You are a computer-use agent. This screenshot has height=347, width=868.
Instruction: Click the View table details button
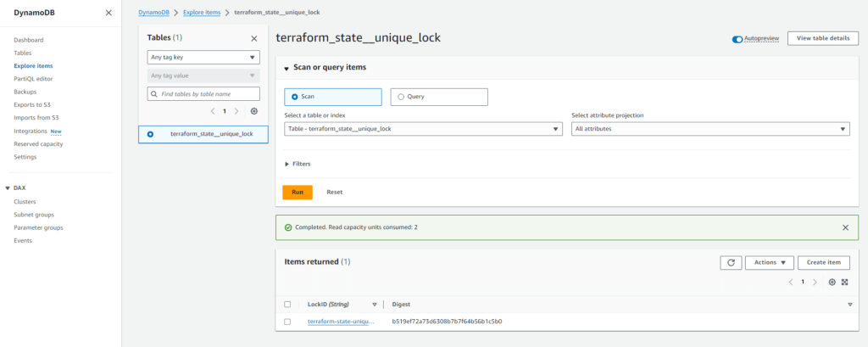822,38
